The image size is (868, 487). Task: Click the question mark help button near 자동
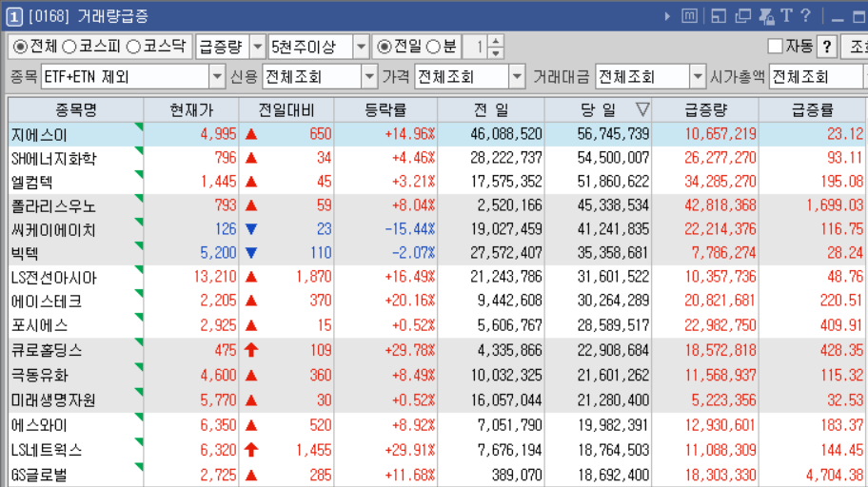[826, 47]
